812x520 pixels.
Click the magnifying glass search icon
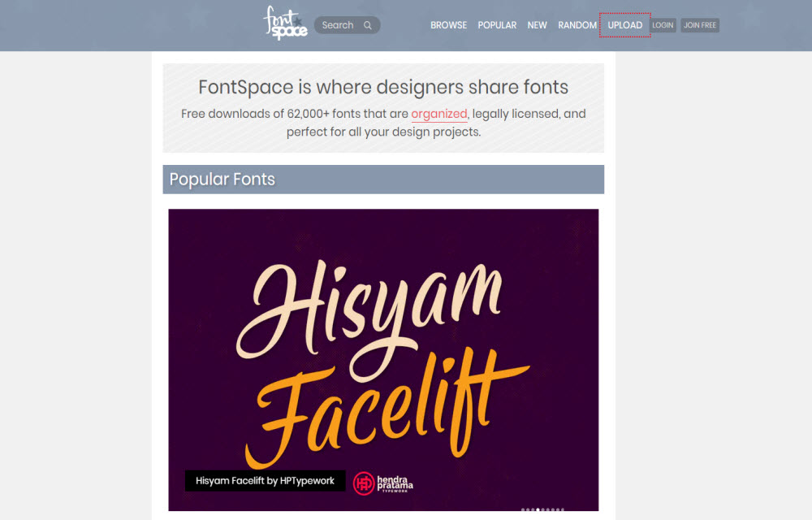pos(368,25)
